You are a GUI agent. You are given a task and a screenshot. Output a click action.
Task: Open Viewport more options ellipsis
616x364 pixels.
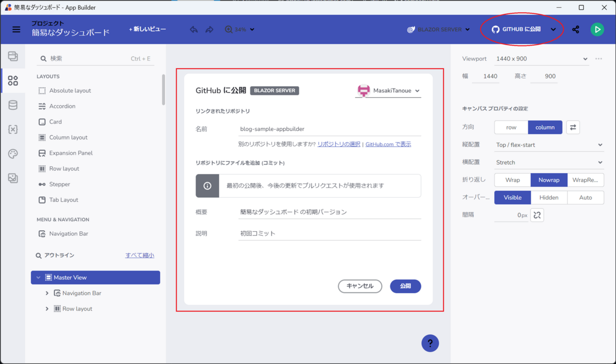tap(599, 59)
